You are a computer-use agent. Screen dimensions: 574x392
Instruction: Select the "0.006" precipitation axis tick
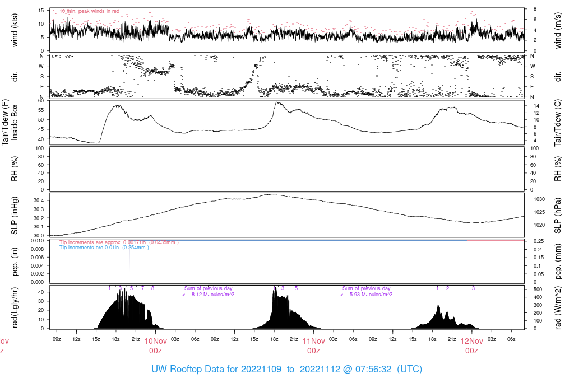pyautogui.click(x=38, y=258)
